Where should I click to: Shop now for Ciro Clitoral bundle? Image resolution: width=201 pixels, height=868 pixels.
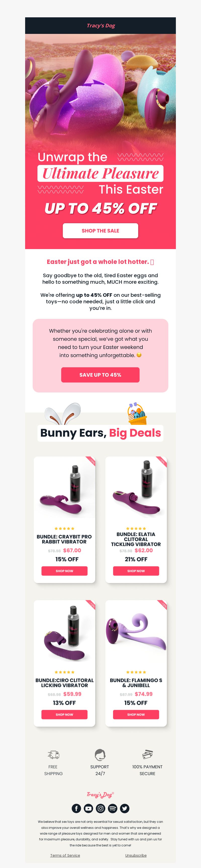64,714
